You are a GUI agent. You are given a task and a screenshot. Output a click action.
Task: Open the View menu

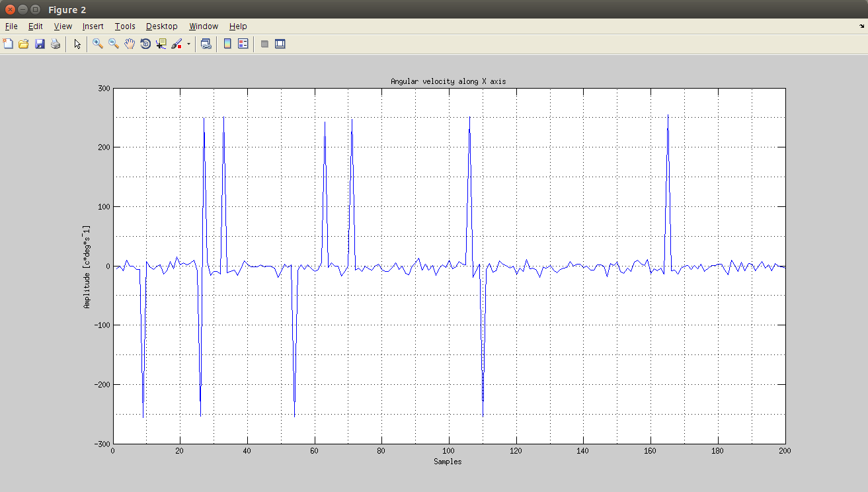pos(63,26)
